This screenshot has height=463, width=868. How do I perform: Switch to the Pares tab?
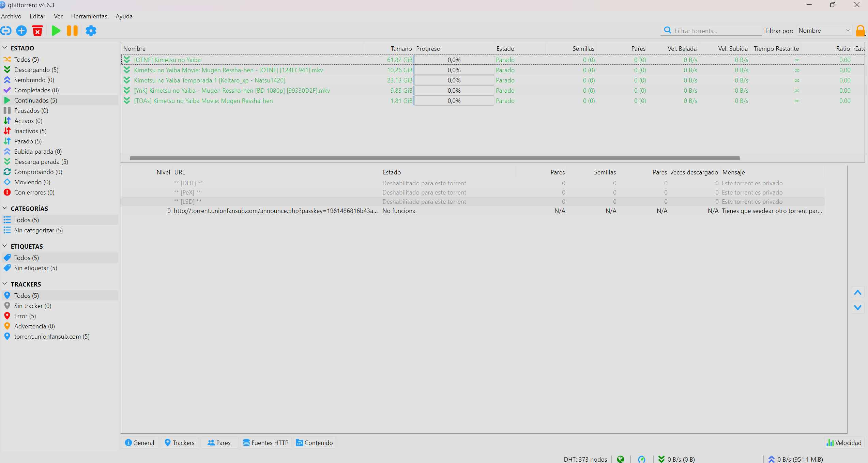click(x=219, y=443)
